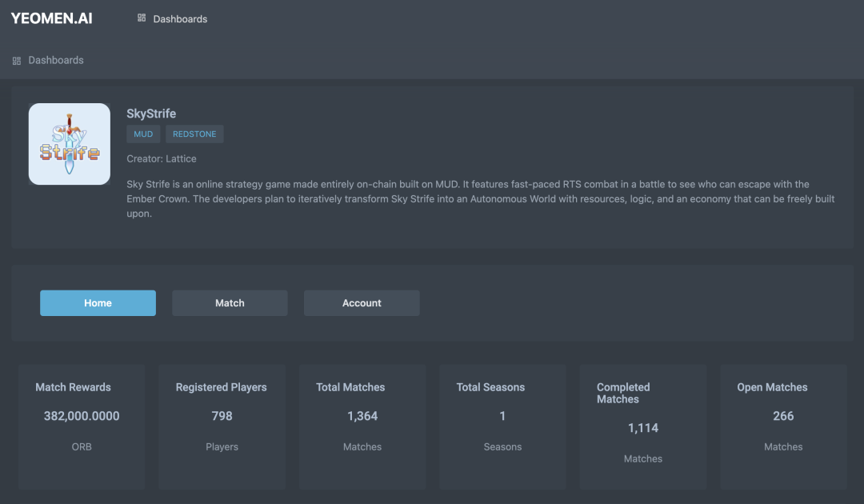Select the MUD tag badge
This screenshot has width=864, height=504.
tap(143, 134)
